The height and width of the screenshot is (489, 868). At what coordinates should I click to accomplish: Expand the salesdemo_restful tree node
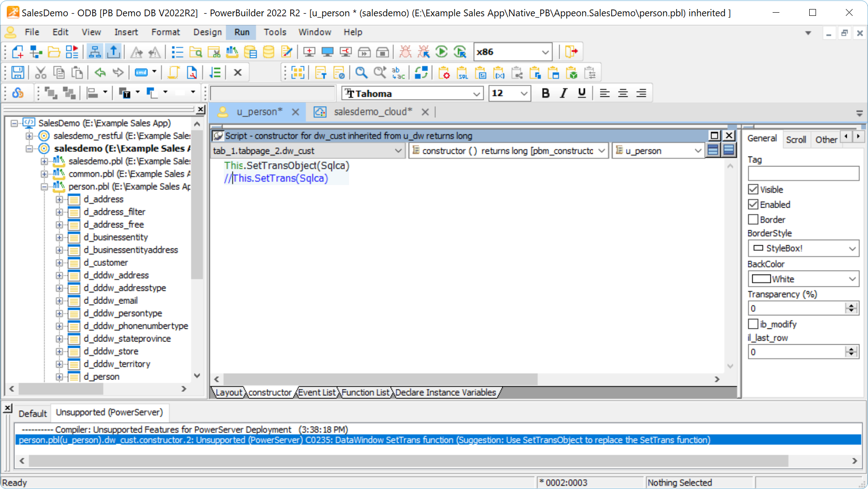29,136
